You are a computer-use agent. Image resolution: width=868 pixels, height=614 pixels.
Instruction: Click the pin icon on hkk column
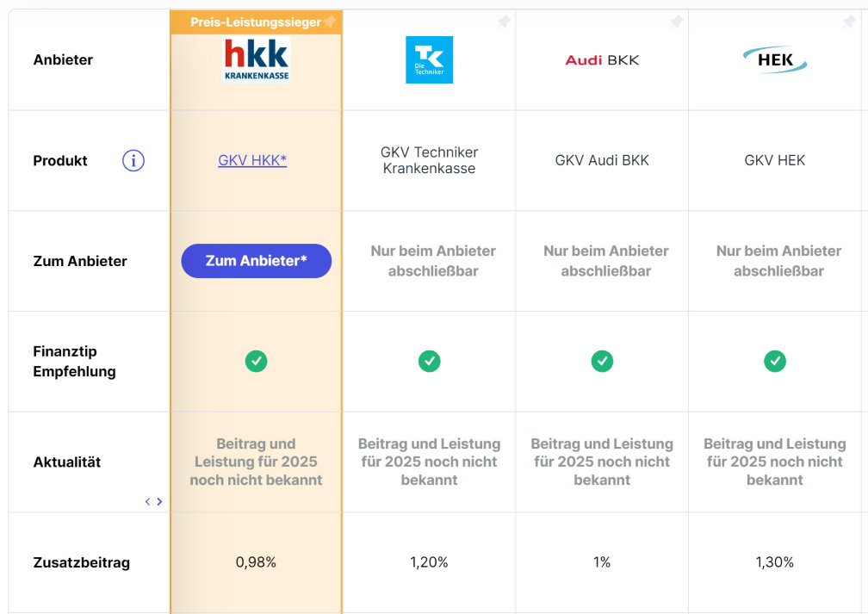point(330,22)
